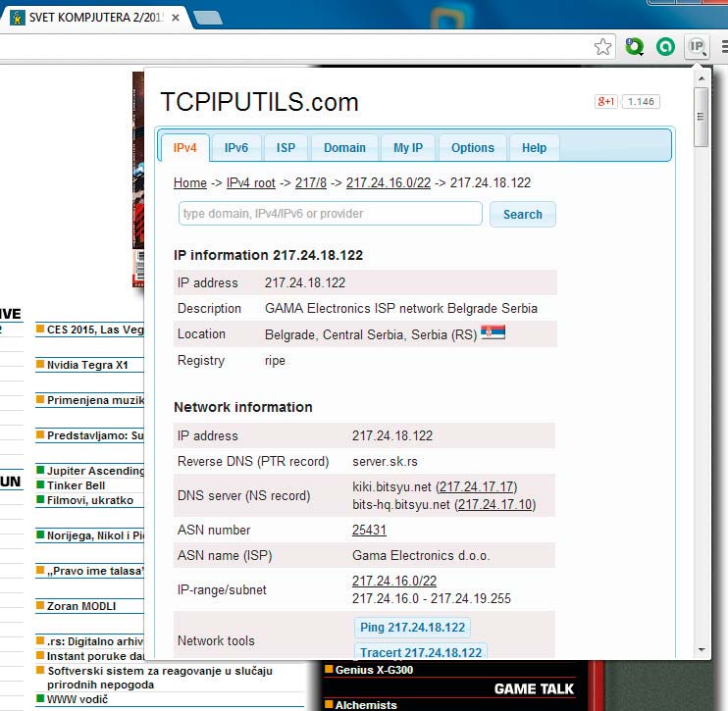Click the Serbian flag icon
The width and height of the screenshot is (728, 711).
point(494,332)
